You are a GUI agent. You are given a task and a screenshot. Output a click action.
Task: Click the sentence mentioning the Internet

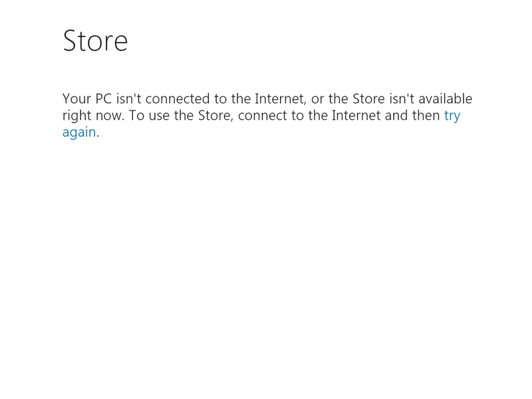tap(266, 98)
